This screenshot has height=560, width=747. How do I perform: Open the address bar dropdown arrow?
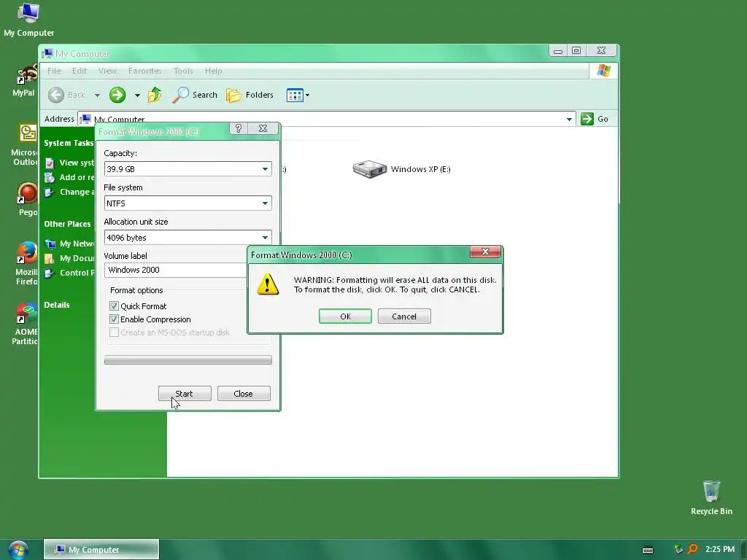569,119
